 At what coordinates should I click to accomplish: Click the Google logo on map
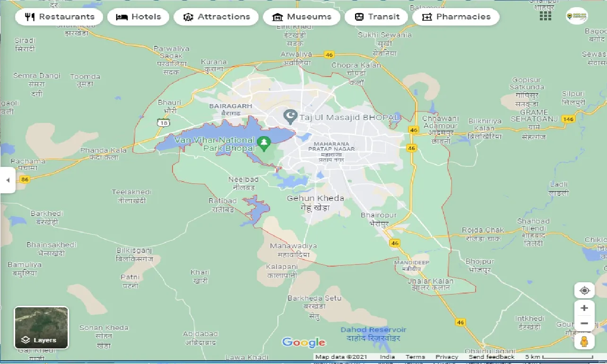point(303,343)
